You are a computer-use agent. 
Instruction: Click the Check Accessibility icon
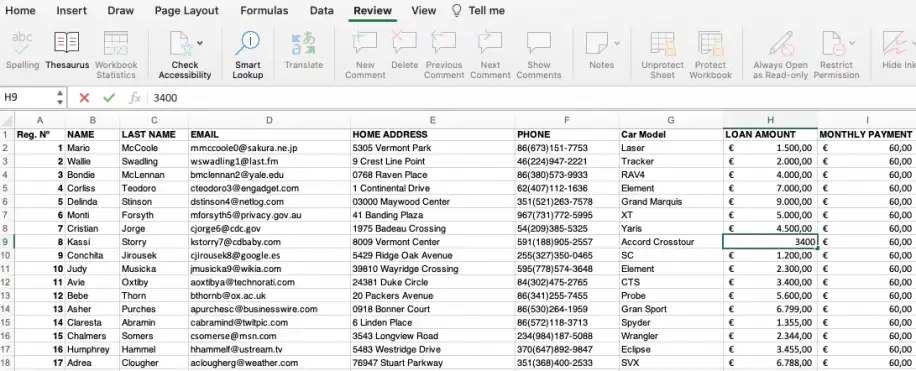181,43
